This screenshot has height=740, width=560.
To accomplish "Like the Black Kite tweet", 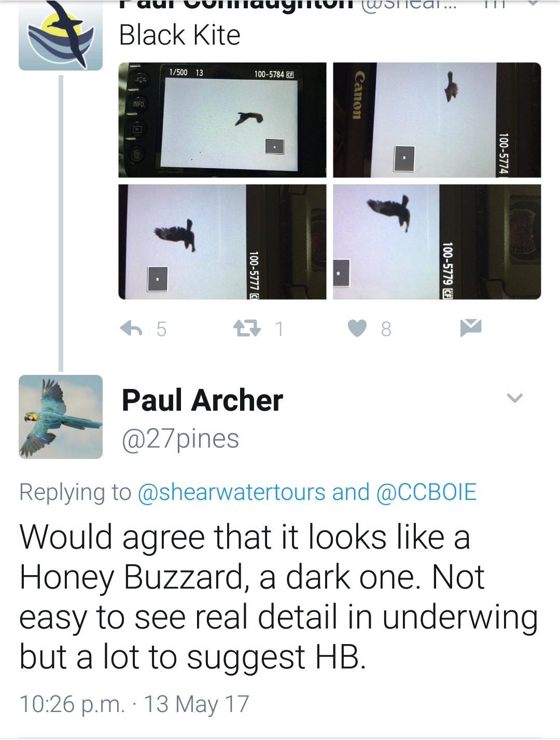I will click(x=357, y=328).
